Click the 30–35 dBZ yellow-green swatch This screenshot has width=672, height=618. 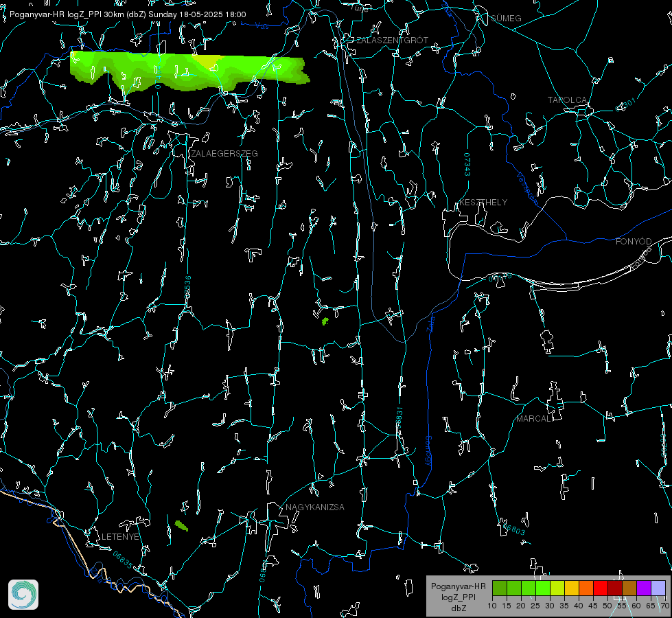tap(557, 588)
